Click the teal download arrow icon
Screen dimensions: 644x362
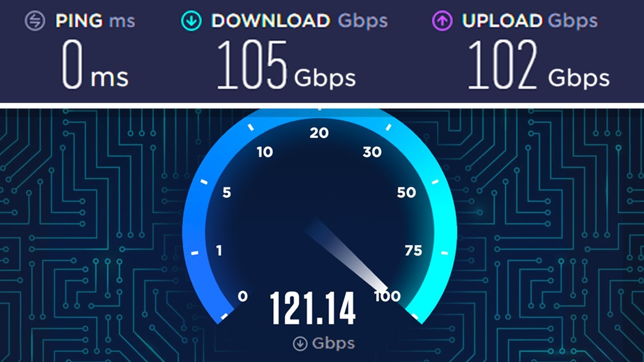coord(191,21)
